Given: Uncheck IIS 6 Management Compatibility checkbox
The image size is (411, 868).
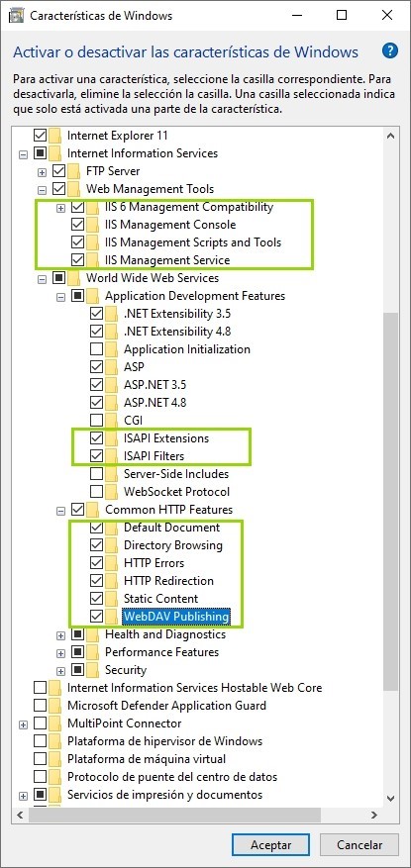Looking at the screenshot, I should [78, 207].
